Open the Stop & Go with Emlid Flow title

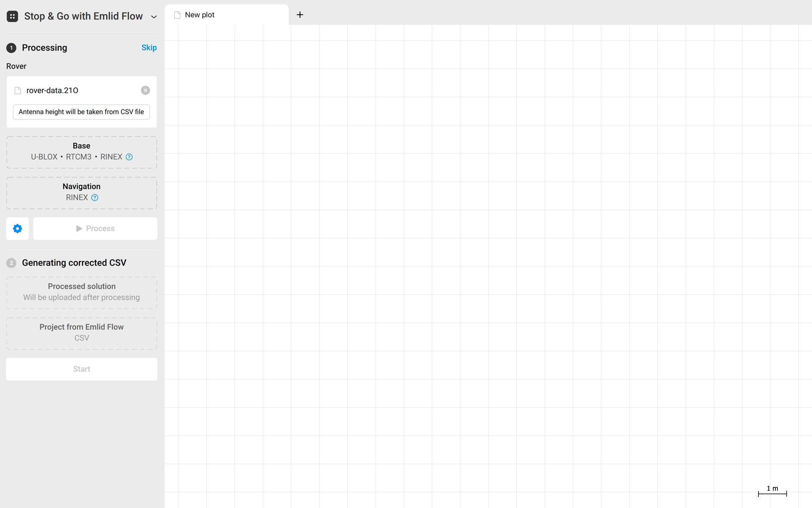click(83, 16)
